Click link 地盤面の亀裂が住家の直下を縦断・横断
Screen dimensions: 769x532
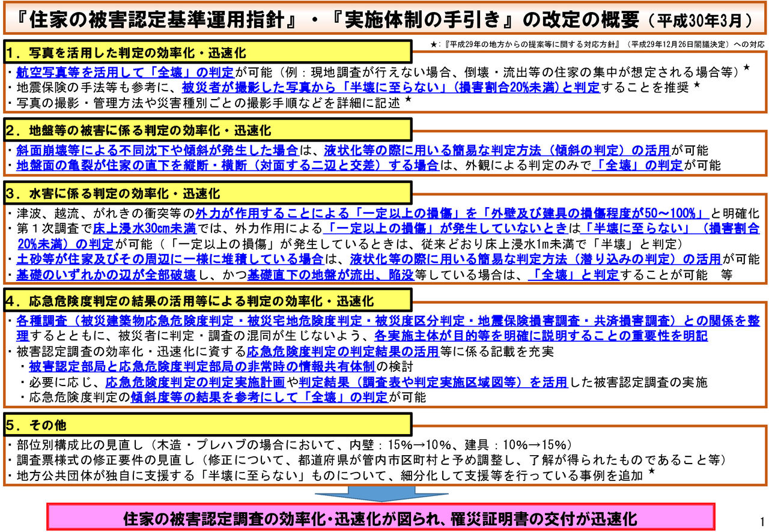click(x=227, y=165)
